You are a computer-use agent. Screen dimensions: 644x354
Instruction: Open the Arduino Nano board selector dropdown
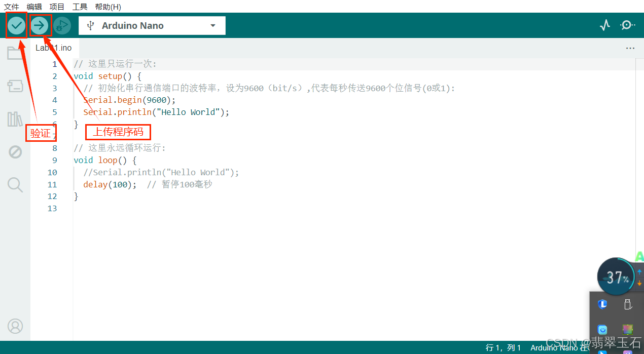[152, 25]
